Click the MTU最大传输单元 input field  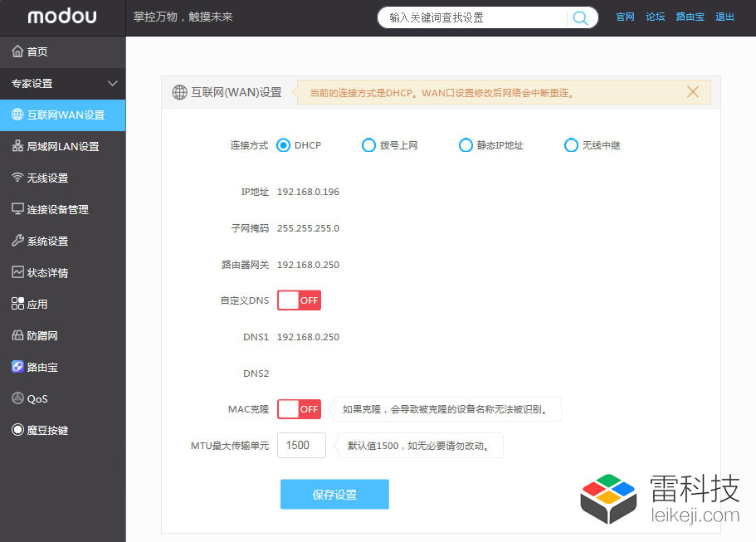click(301, 446)
